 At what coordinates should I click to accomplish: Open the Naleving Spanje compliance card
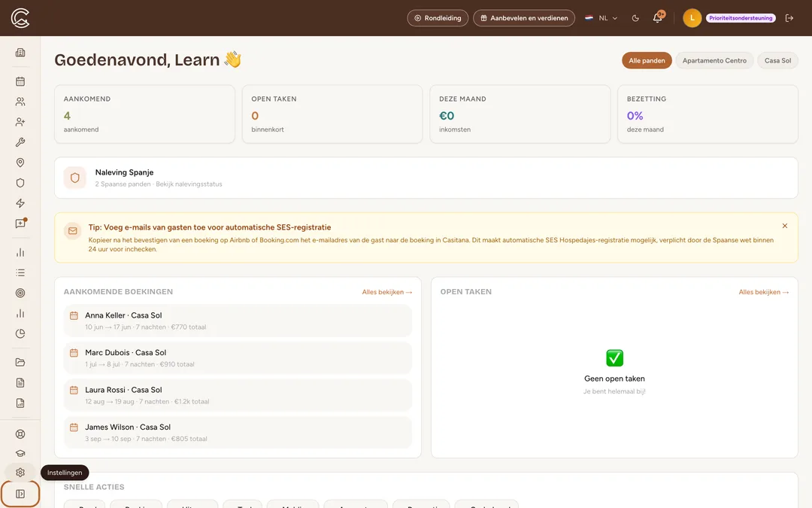426,178
